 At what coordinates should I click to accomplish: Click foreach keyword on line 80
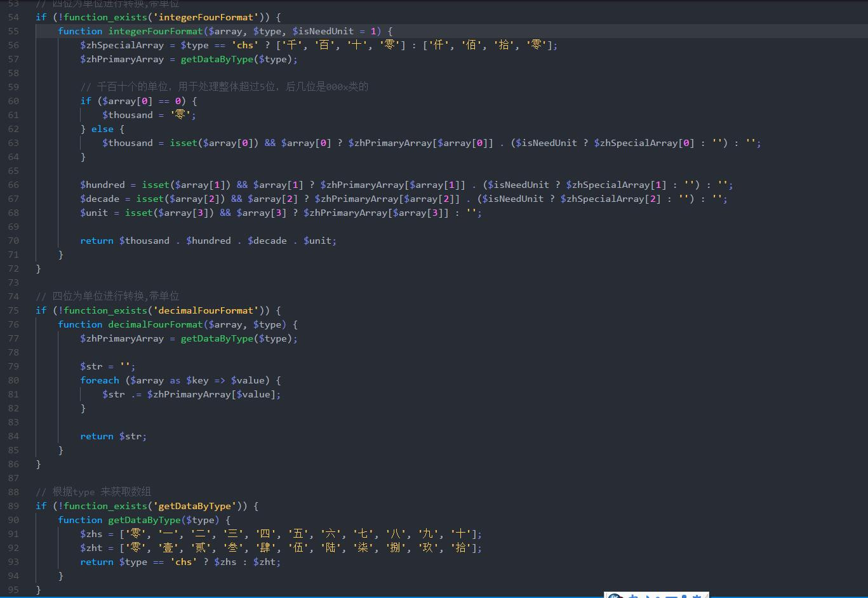tap(100, 380)
